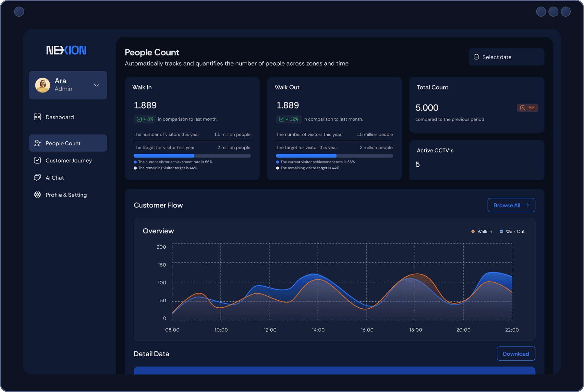Open the Customer Journey icon
Viewport: 584px width, 392px height.
coord(37,160)
